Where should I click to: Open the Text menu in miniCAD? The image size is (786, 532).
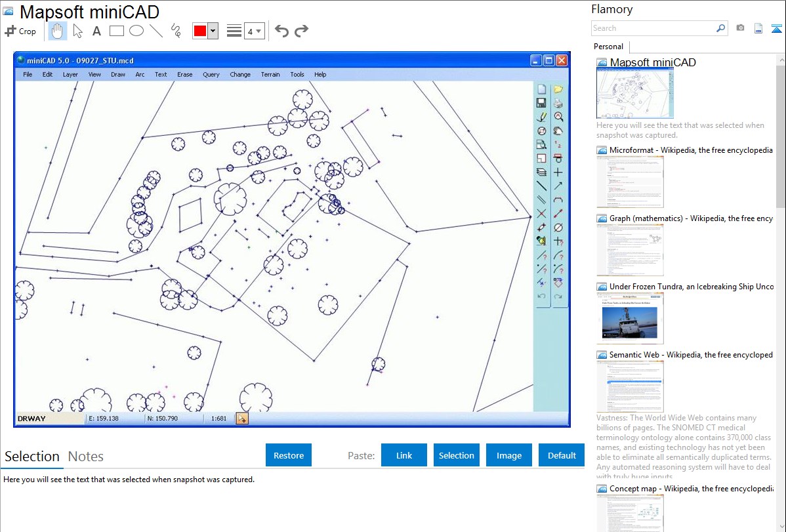[x=161, y=74]
